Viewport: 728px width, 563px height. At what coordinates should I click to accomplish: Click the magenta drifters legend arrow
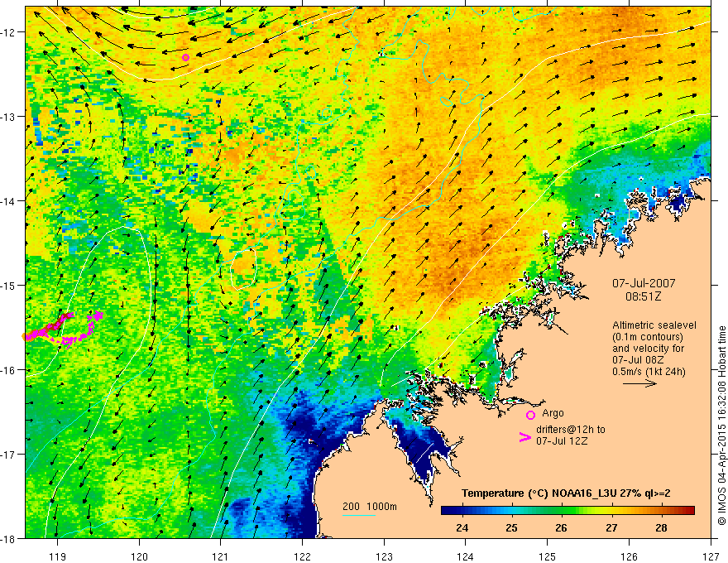524,437
